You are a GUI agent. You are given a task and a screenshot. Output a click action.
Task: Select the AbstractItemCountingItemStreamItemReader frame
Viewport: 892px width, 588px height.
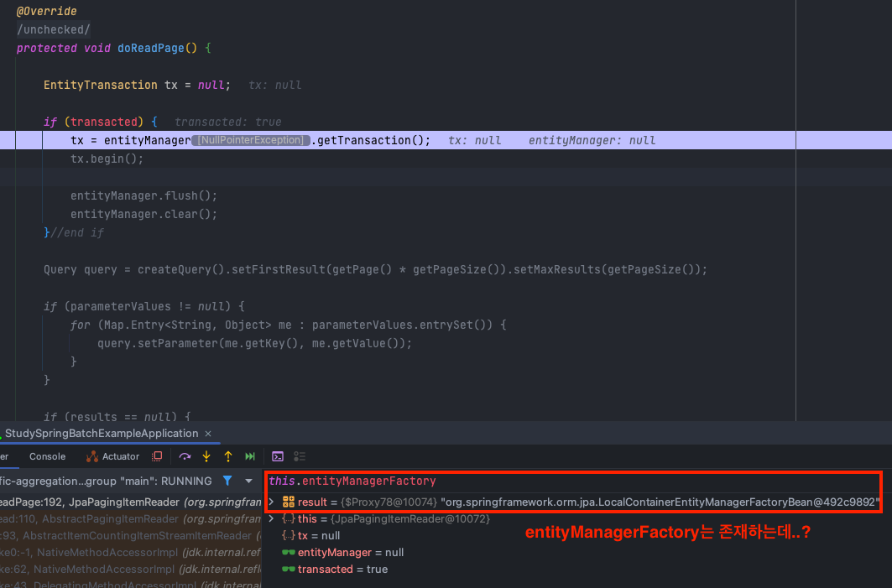(x=131, y=535)
